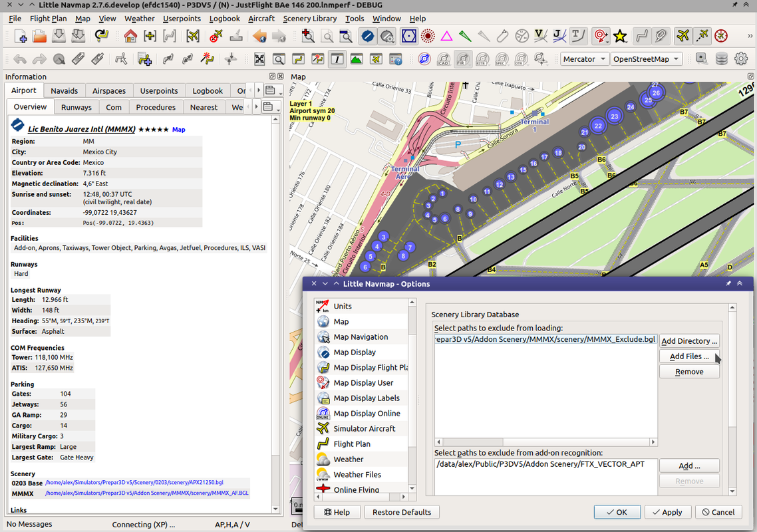The height and width of the screenshot is (532, 757).
Task: Switch to the Navaids tab
Action: 65,90
